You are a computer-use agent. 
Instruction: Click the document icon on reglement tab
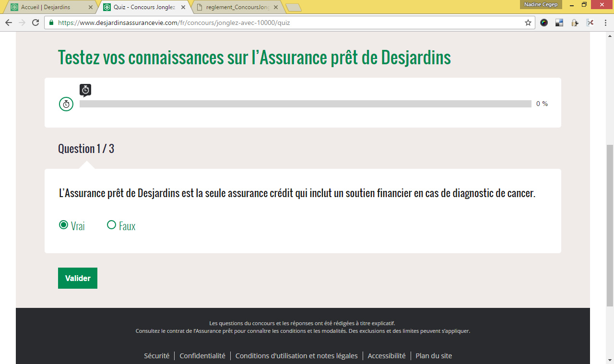coord(200,7)
